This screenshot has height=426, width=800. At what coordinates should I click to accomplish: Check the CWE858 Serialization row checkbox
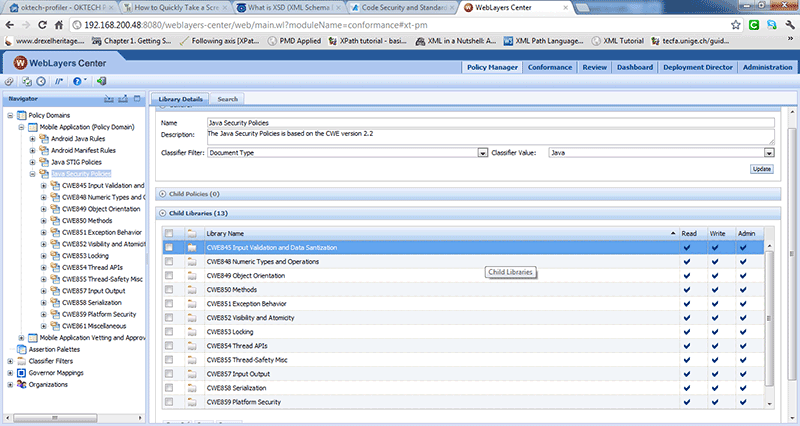[169, 388]
